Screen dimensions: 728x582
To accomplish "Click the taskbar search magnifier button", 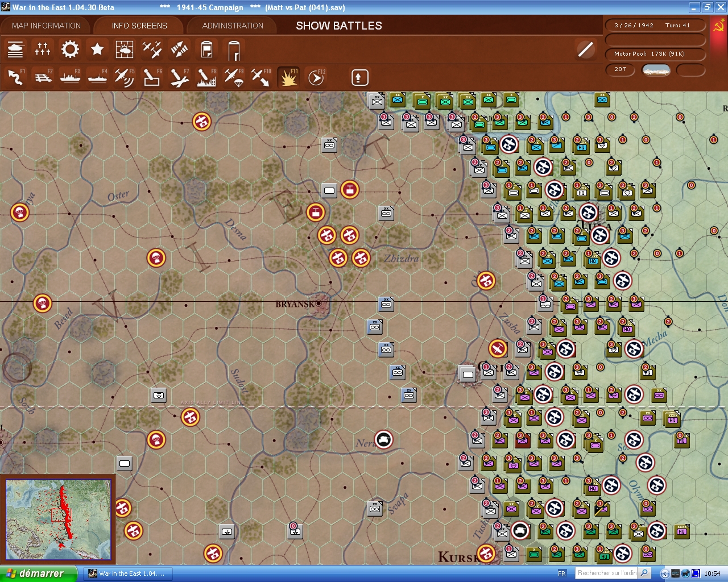I will point(644,573).
